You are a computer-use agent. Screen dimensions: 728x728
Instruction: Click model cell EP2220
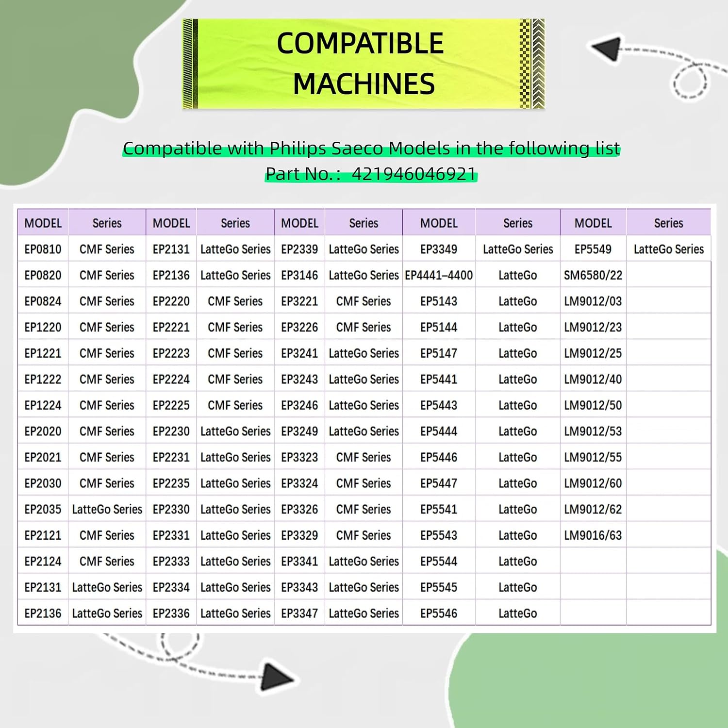[x=171, y=301]
